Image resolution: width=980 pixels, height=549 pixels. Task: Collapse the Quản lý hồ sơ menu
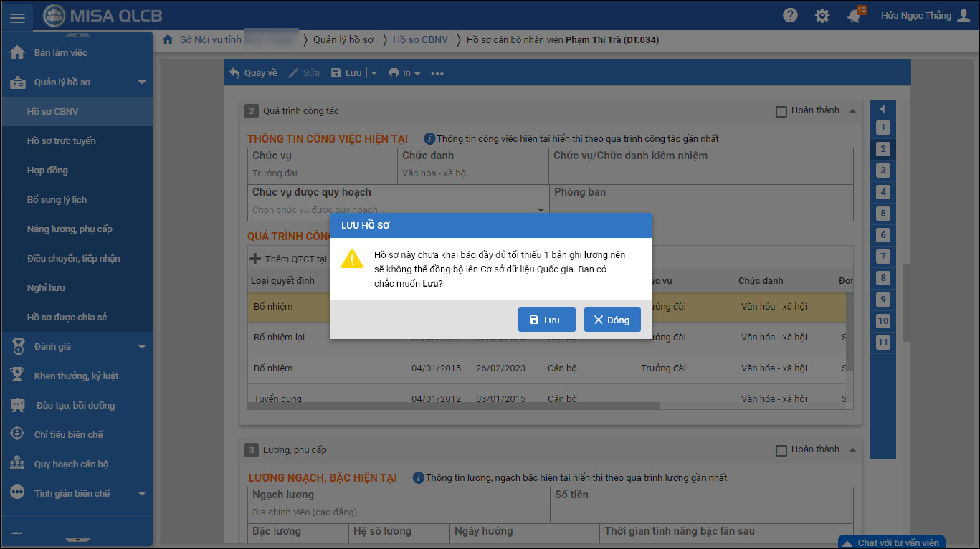click(x=142, y=82)
